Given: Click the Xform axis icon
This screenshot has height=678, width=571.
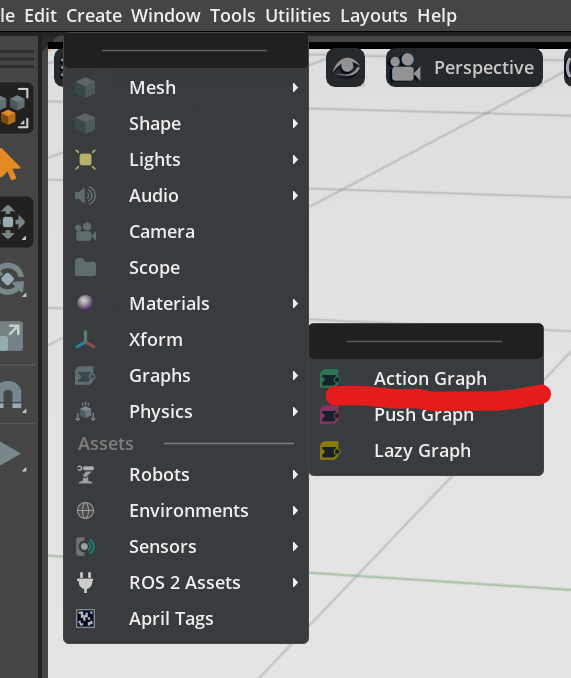Looking at the screenshot, I should tap(85, 339).
